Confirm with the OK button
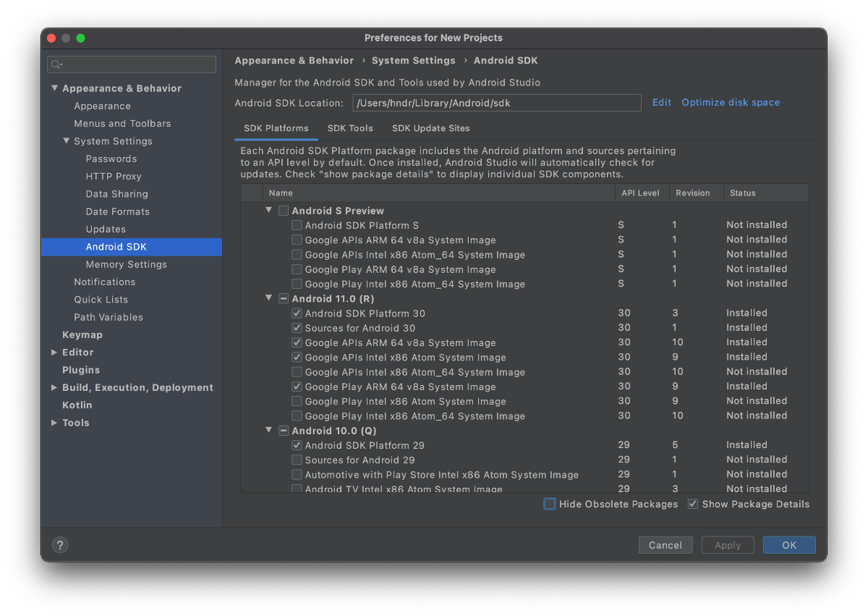The width and height of the screenshot is (868, 616). pos(789,545)
